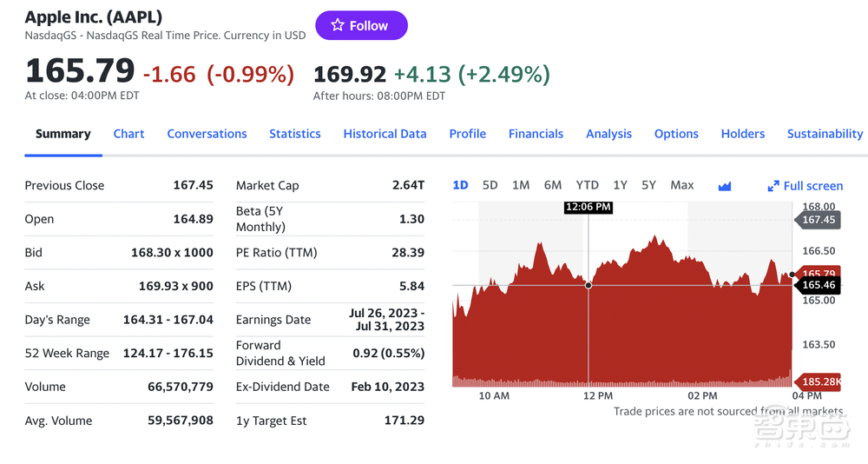868x464 pixels.
Task: Click the Full screen expand arrows icon
Action: 773,186
